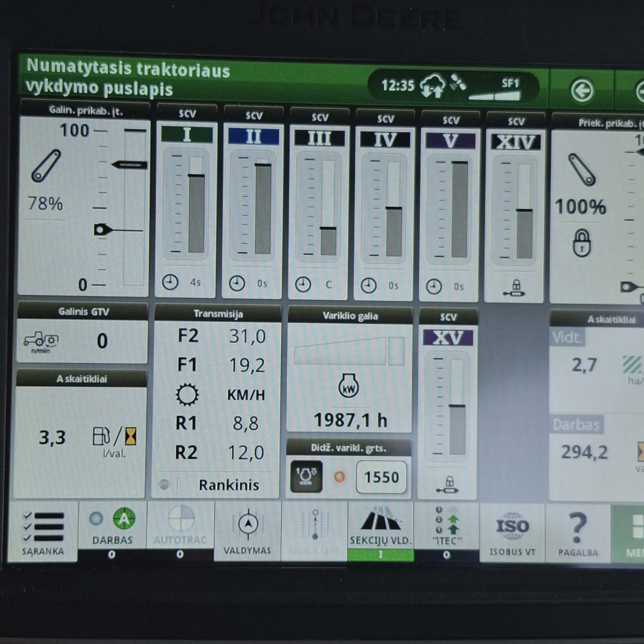This screenshot has height=644, width=644.
Task: Adjust the SCV IV flow level slider
Action: pos(393,209)
